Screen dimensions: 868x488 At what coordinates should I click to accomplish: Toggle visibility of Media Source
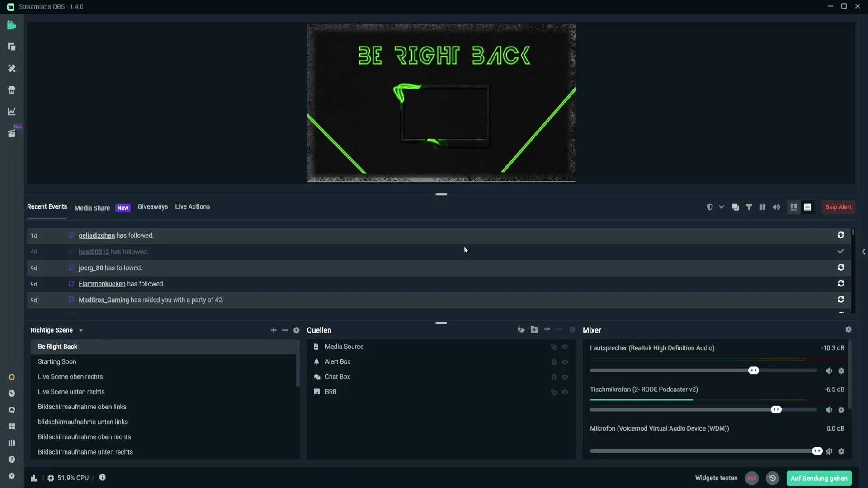tap(565, 347)
